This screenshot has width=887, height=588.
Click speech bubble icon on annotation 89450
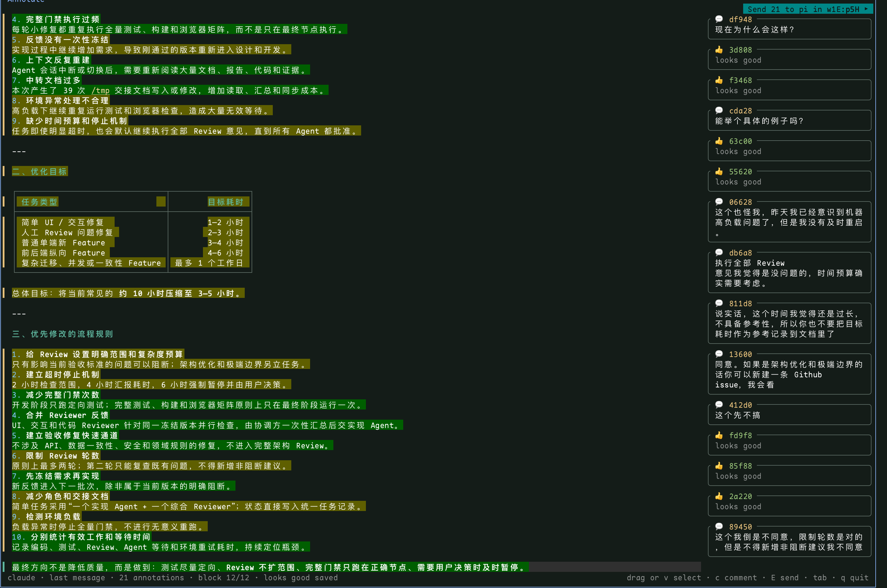click(719, 527)
